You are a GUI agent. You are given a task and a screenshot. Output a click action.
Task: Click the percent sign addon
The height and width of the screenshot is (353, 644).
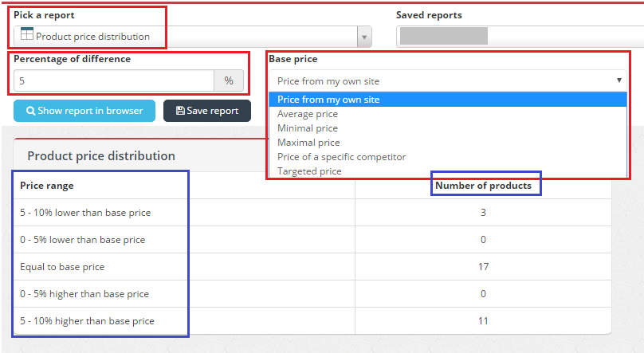click(229, 80)
